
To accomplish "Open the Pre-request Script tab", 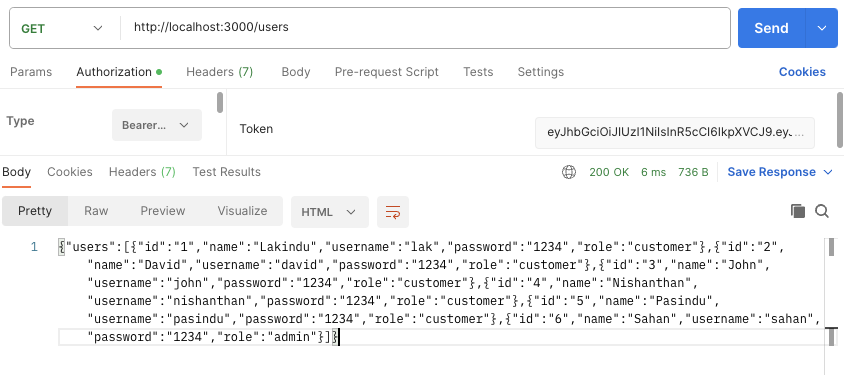I will 386,72.
